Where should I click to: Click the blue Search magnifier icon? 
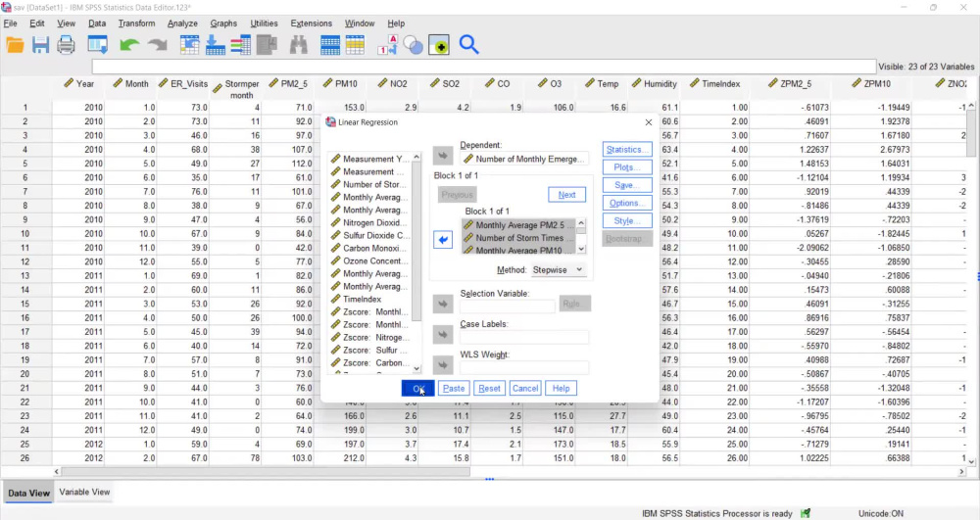pos(468,45)
